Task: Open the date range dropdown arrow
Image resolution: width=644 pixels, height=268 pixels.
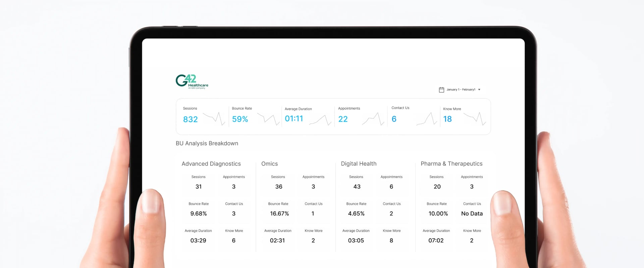Action: 479,90
